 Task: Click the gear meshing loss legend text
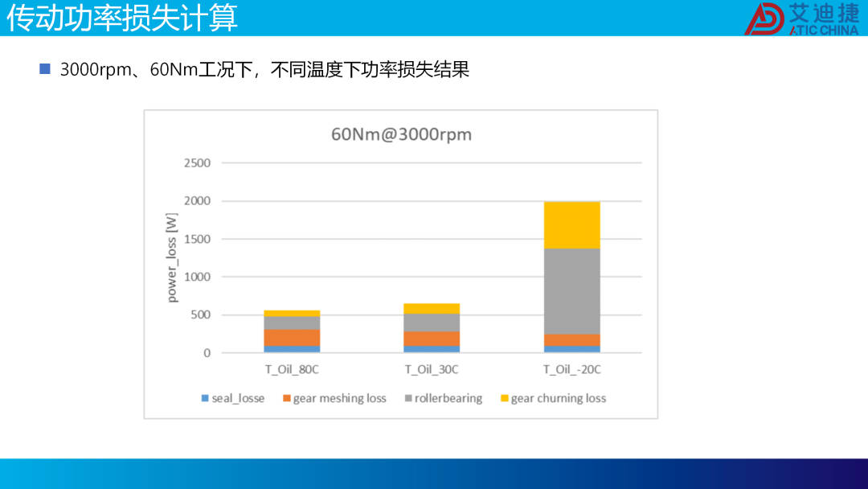pos(339,398)
